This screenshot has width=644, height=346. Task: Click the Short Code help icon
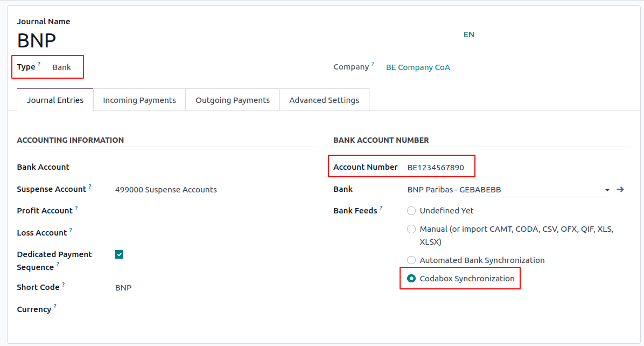pyautogui.click(x=63, y=285)
